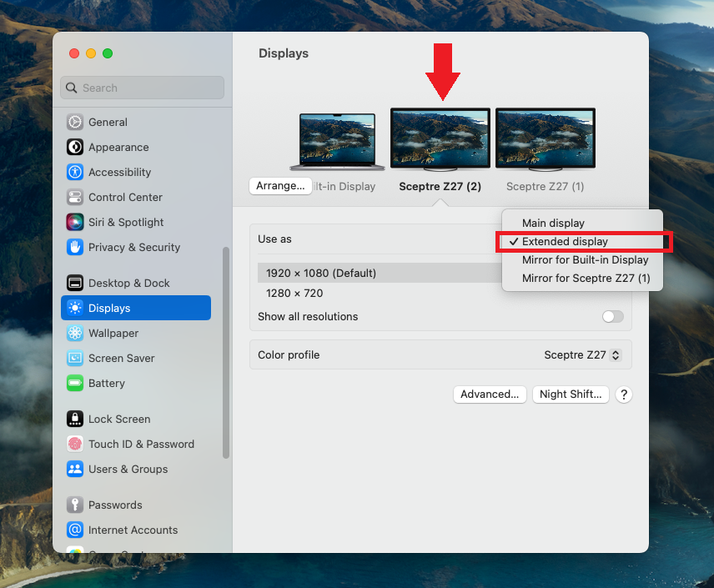Open the Siri & Spotlight icon
The width and height of the screenshot is (714, 588).
[75, 222]
